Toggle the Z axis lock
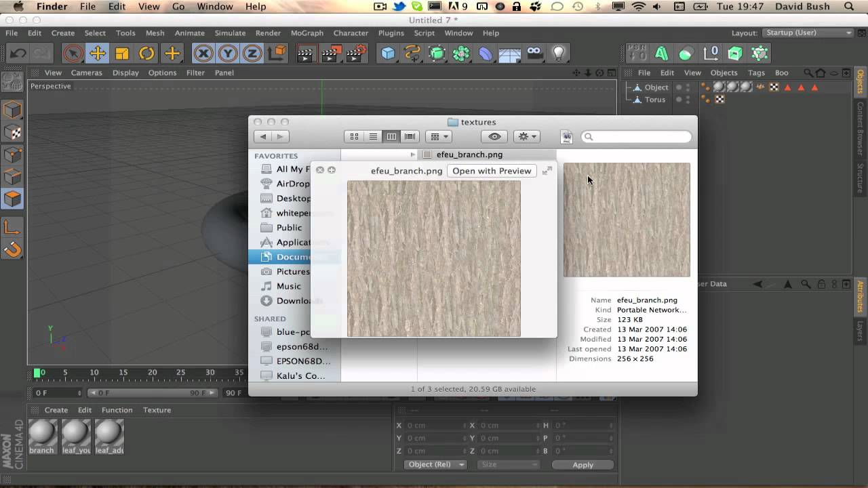Image resolution: width=868 pixels, height=488 pixels. pos(252,54)
